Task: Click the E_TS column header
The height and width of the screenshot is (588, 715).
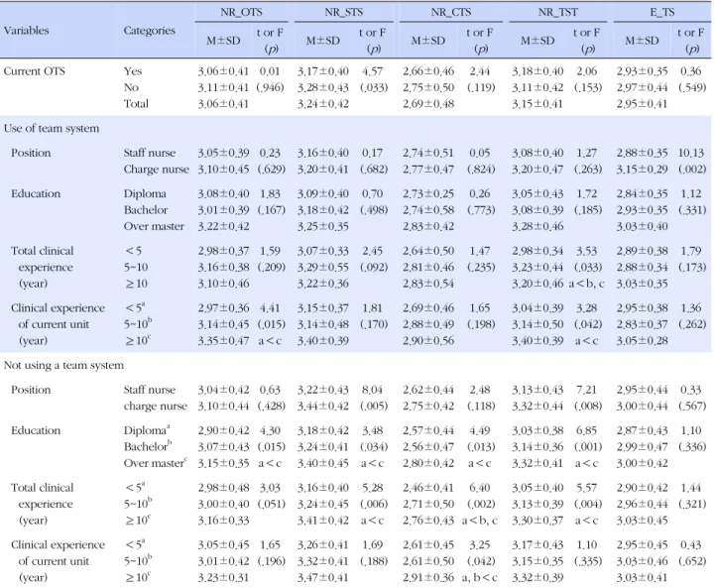Action: pyautogui.click(x=662, y=12)
